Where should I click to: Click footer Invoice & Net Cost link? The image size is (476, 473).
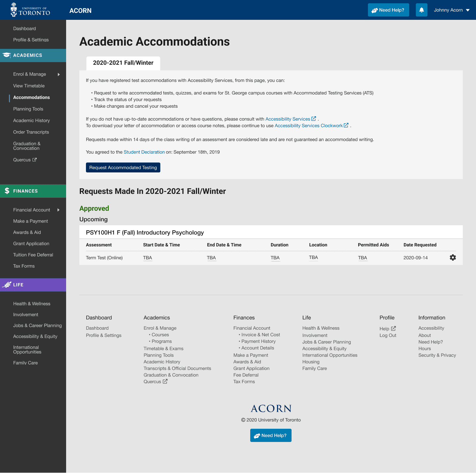tap(260, 335)
